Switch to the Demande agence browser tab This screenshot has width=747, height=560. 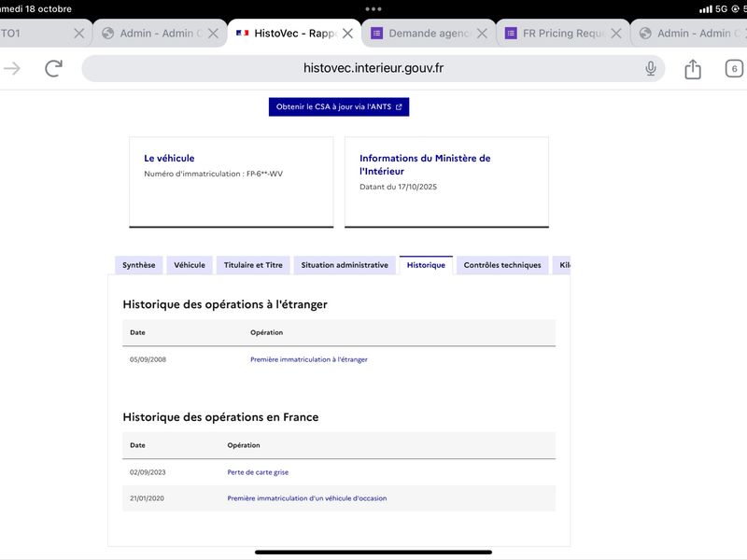[420, 34]
